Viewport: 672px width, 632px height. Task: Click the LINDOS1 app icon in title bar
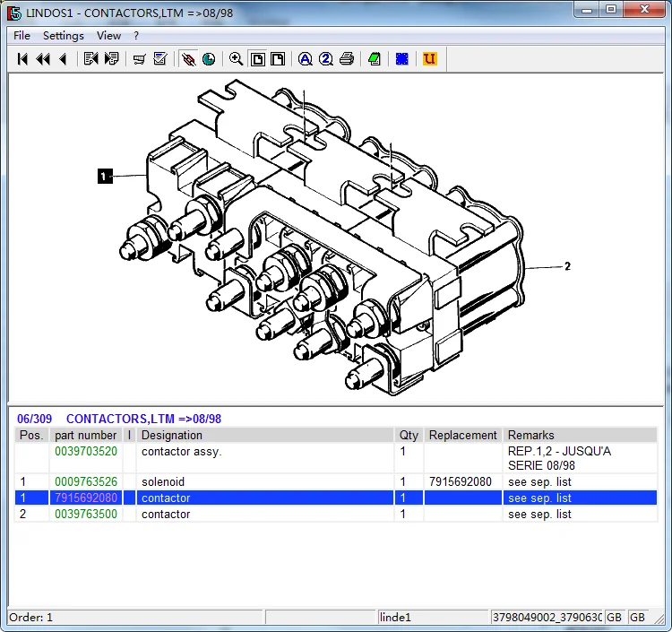tap(14, 13)
